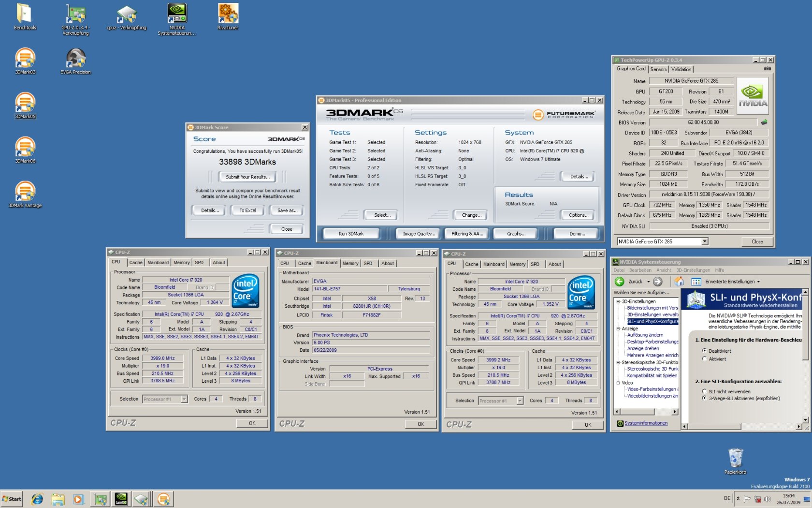Open the RivaTuner desktop shortcut
This screenshot has width=812, height=508.
228,17
